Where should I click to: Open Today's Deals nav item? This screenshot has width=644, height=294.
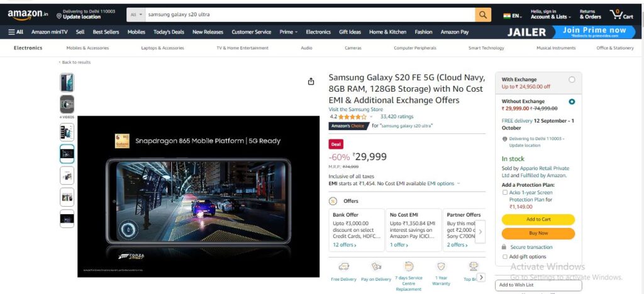pyautogui.click(x=169, y=32)
